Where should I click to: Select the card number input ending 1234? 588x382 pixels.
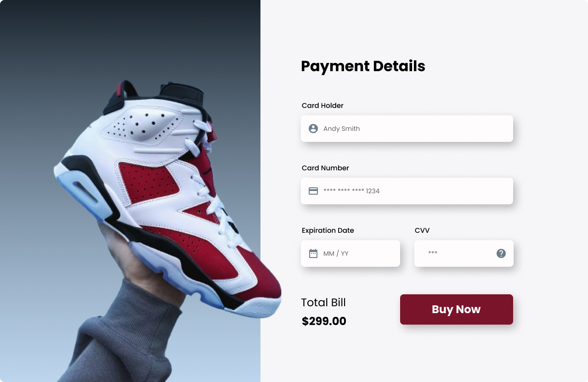pyautogui.click(x=407, y=191)
